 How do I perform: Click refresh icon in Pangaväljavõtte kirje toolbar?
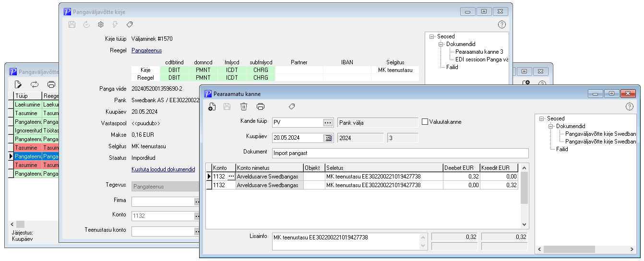[86, 24]
